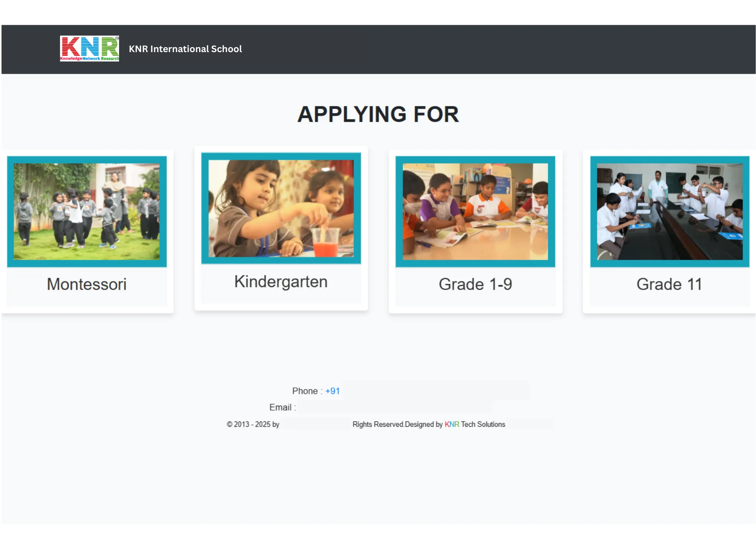Choose the Montessori label
The height and width of the screenshot is (534, 756).
pos(87,284)
